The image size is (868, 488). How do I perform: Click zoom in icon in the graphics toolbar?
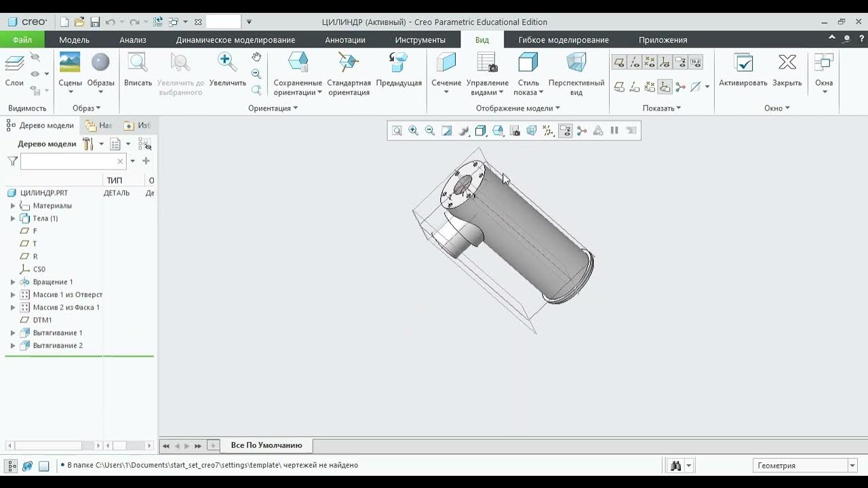pos(413,131)
